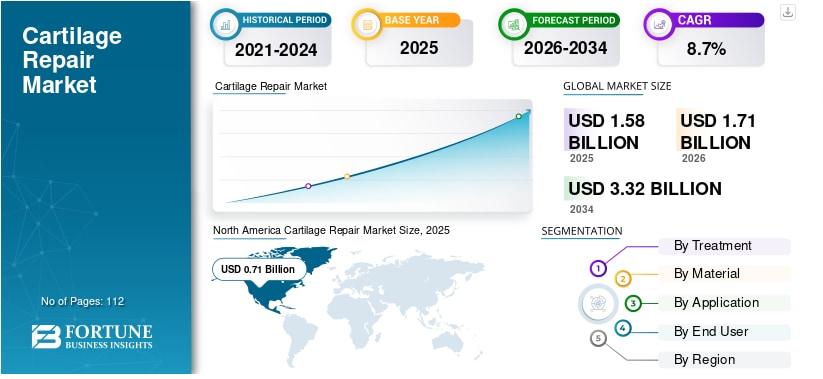823x379 pixels.
Task: Click the Base Year calendar icon
Action: tap(367, 24)
